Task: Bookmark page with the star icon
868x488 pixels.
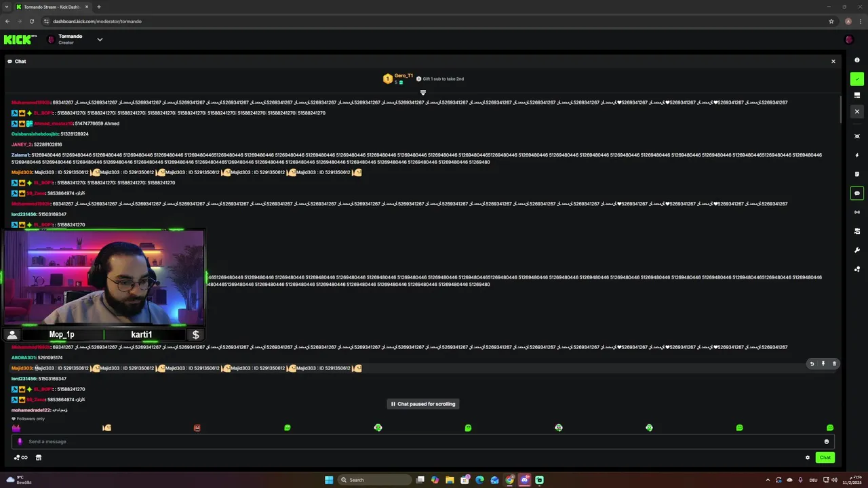Action: [x=831, y=21]
